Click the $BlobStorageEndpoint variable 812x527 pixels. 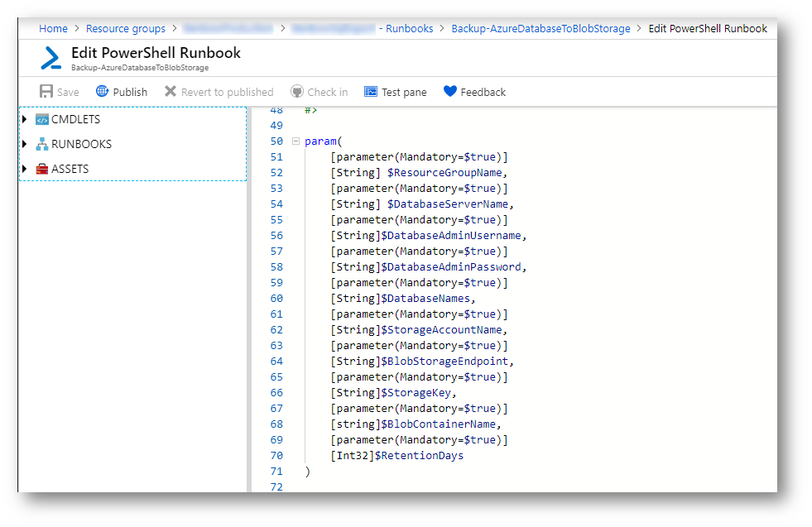[444, 362]
